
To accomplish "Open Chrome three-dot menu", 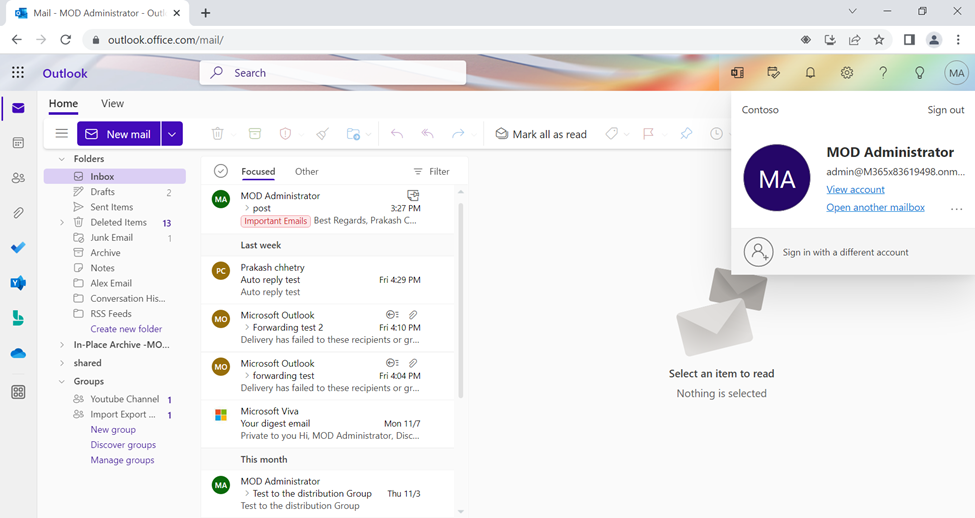I will pos(958,40).
